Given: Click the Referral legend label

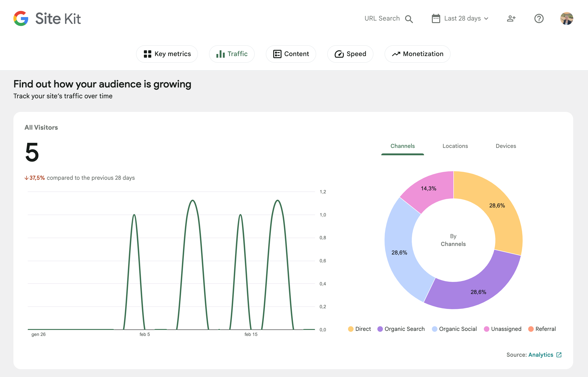Looking at the screenshot, I should [x=545, y=329].
